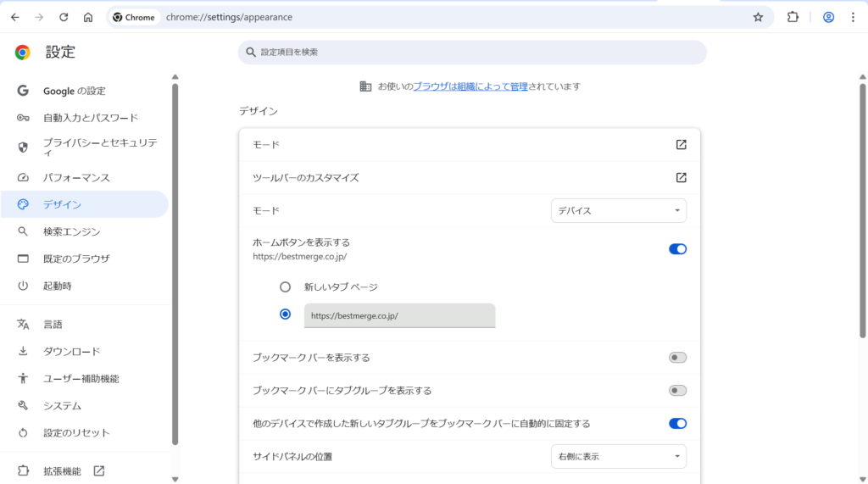Screen dimensions: 868x484
Task: Select the 新しいタブ ページ radio button
Action: [x=286, y=287]
